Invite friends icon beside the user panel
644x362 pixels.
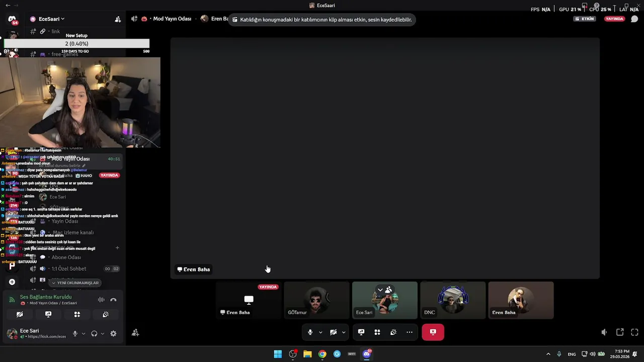point(135,332)
